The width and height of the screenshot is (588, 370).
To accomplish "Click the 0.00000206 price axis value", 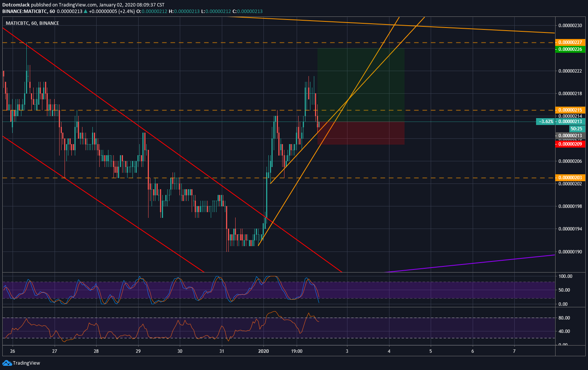I will tap(570, 161).
